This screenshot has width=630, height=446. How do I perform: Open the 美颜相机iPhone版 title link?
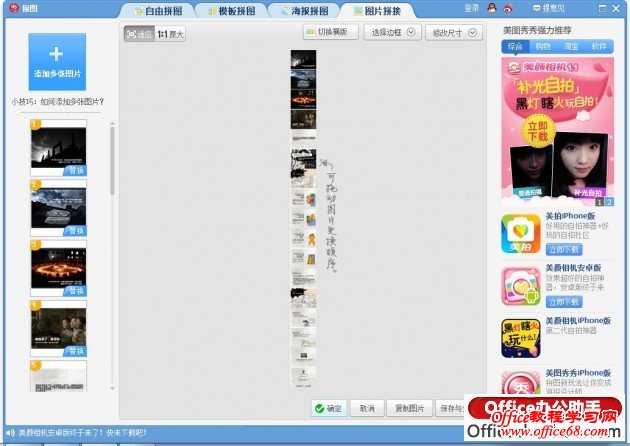[578, 320]
